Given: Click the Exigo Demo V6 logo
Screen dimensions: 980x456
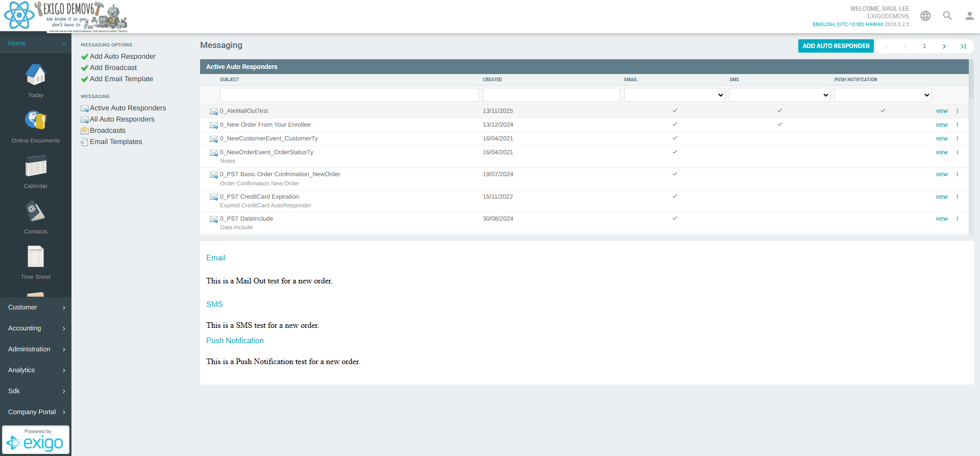Looking at the screenshot, I should pyautogui.click(x=66, y=16).
